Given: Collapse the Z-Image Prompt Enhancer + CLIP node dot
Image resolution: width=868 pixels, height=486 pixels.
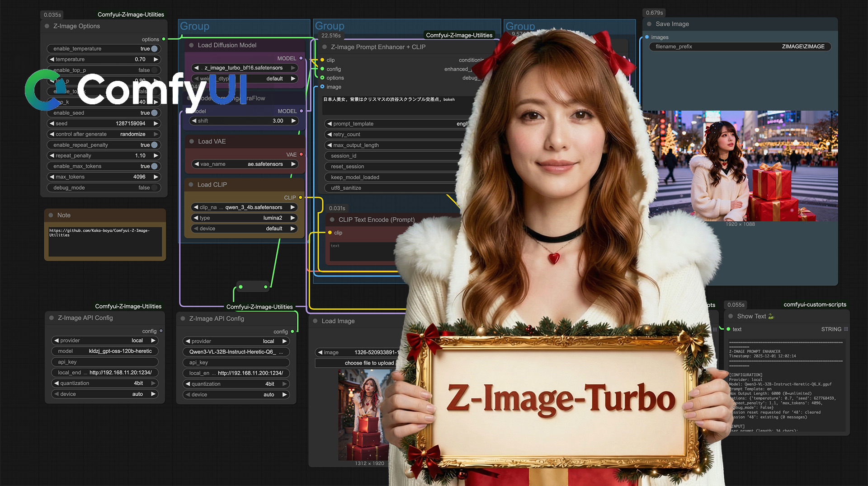Looking at the screenshot, I should coord(324,47).
